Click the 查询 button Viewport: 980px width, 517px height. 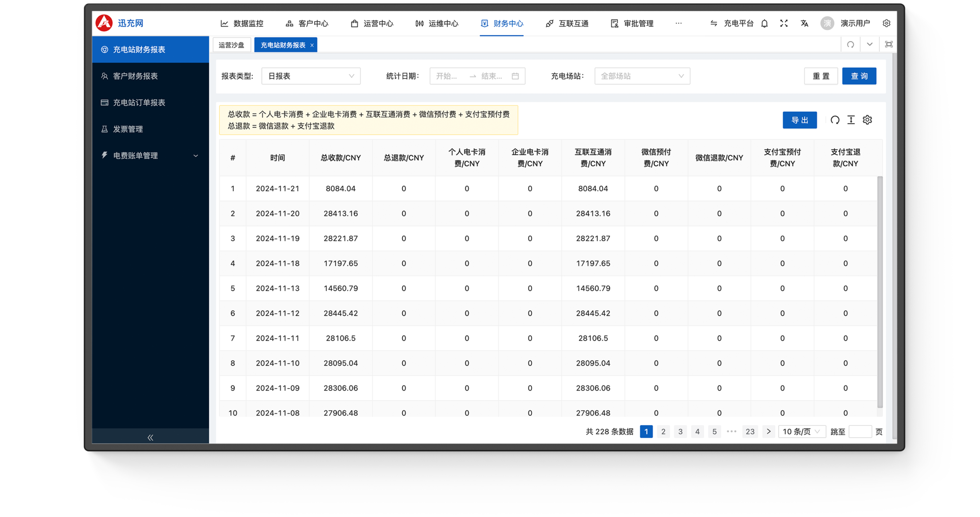pyautogui.click(x=859, y=76)
